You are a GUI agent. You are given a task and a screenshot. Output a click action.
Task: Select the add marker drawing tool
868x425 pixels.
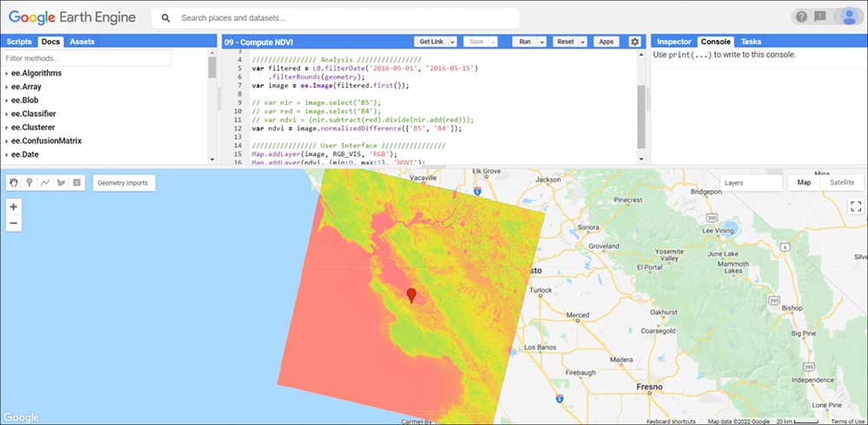tap(30, 183)
